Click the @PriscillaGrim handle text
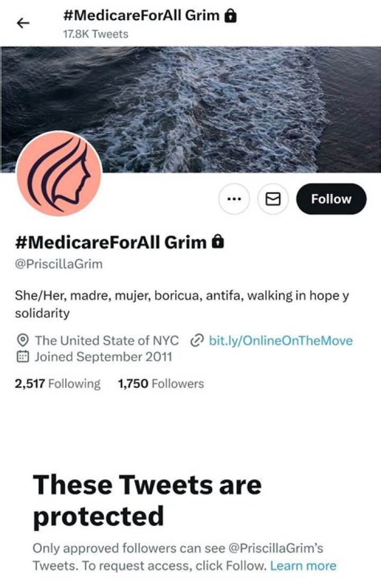The width and height of the screenshot is (381, 588). click(59, 264)
